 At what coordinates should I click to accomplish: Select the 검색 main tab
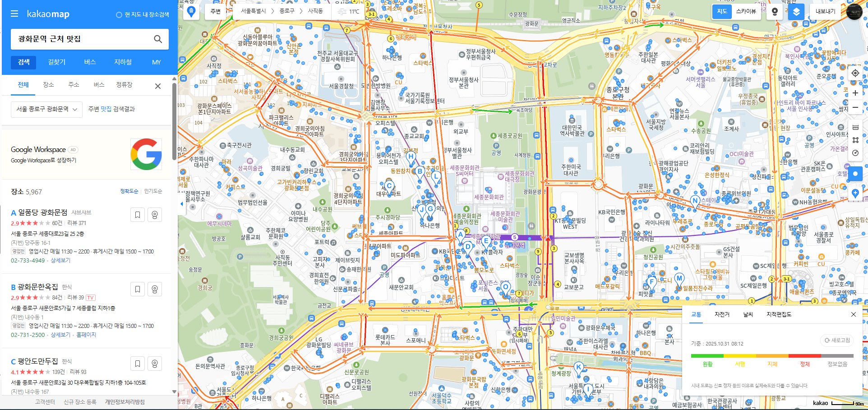click(x=24, y=62)
